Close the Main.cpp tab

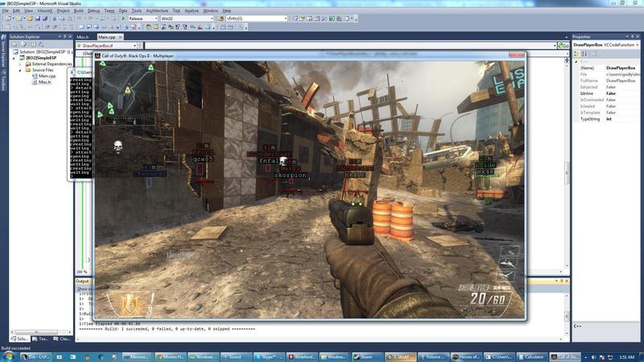coord(120,37)
